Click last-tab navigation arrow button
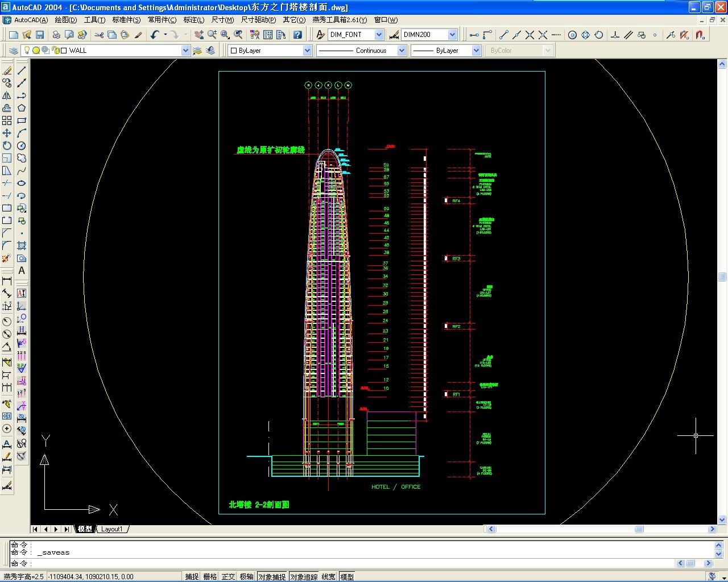 coord(66,529)
